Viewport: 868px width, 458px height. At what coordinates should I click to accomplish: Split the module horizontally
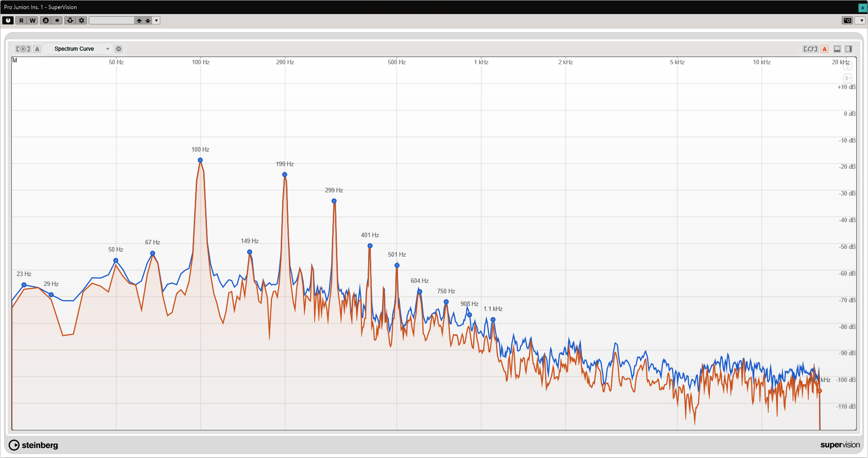(x=837, y=49)
